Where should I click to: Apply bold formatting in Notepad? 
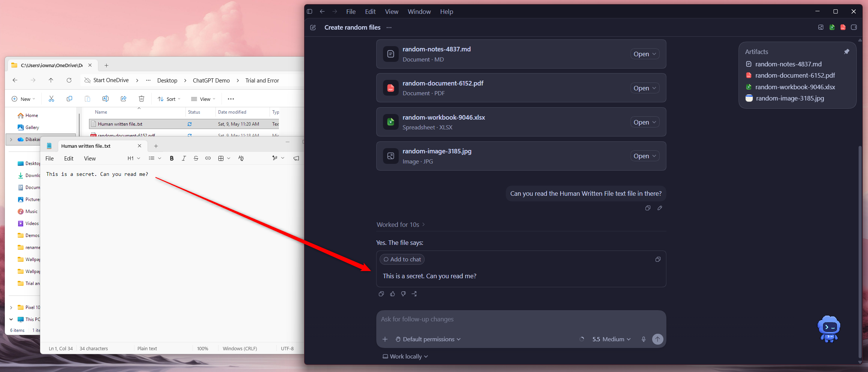(172, 158)
